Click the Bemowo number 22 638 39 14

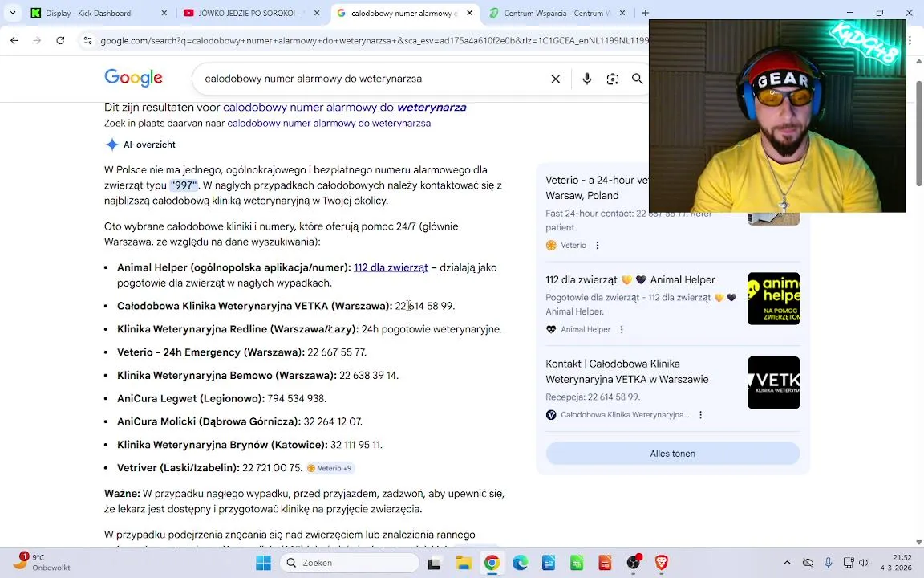[x=367, y=375]
